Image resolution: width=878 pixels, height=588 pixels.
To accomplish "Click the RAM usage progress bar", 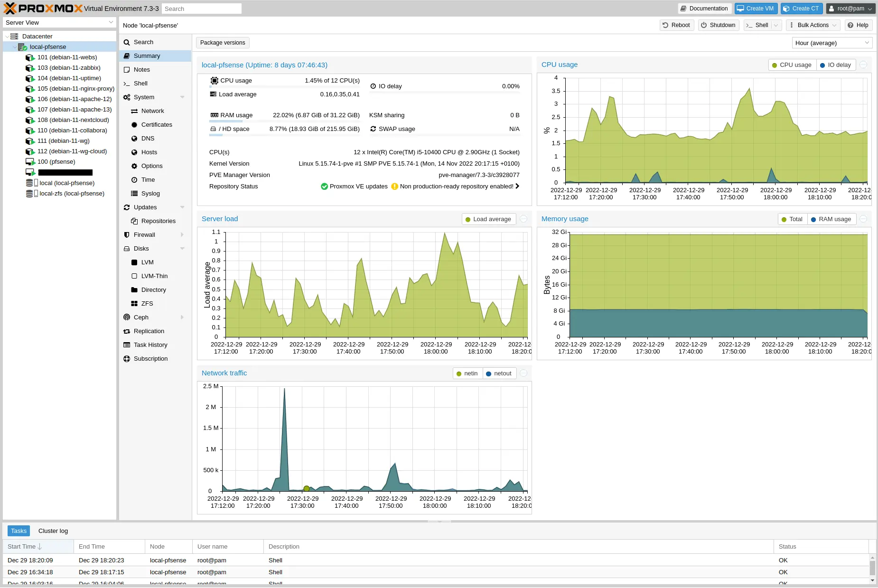I will point(284,121).
